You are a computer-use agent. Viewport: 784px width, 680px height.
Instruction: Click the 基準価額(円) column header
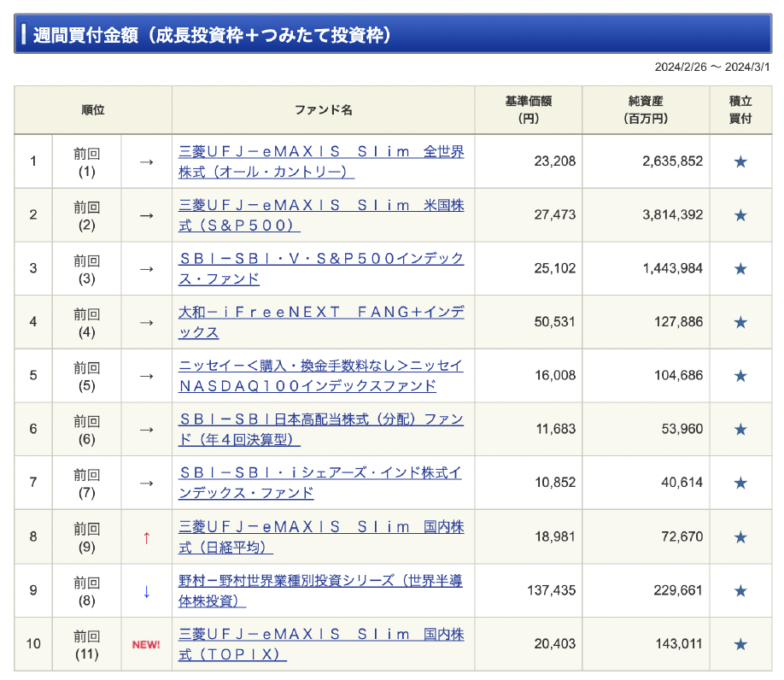coord(529,110)
